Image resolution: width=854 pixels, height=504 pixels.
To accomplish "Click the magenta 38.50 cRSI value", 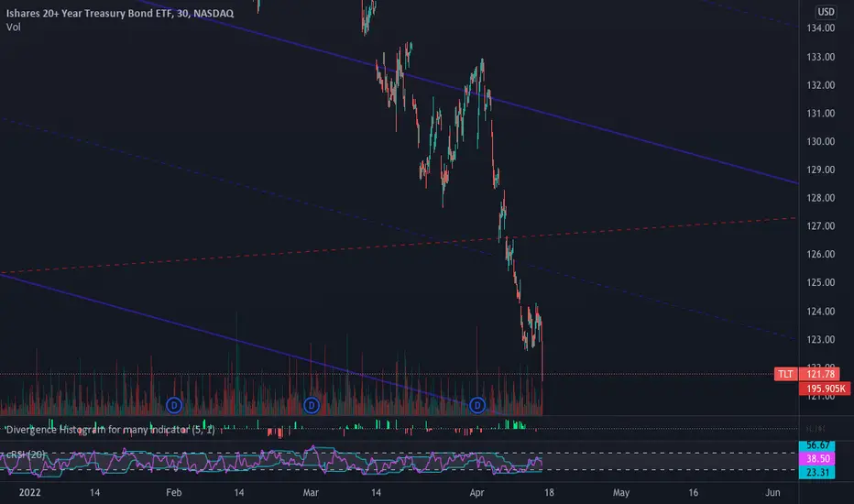I will click(x=817, y=459).
